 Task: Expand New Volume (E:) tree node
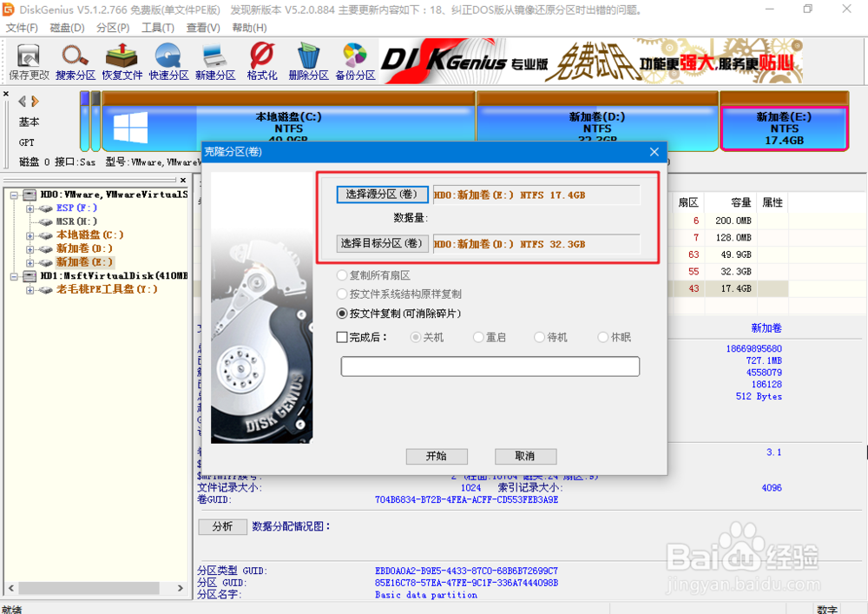coord(30,263)
